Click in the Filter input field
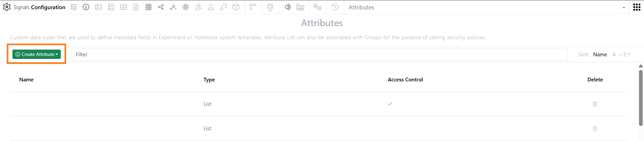Image resolution: width=644 pixels, height=141 pixels. tap(319, 54)
